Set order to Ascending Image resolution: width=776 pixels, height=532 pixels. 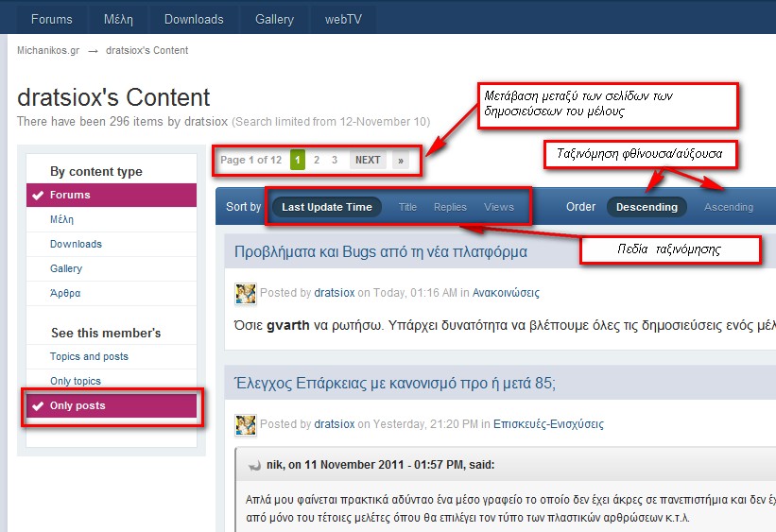pos(729,207)
